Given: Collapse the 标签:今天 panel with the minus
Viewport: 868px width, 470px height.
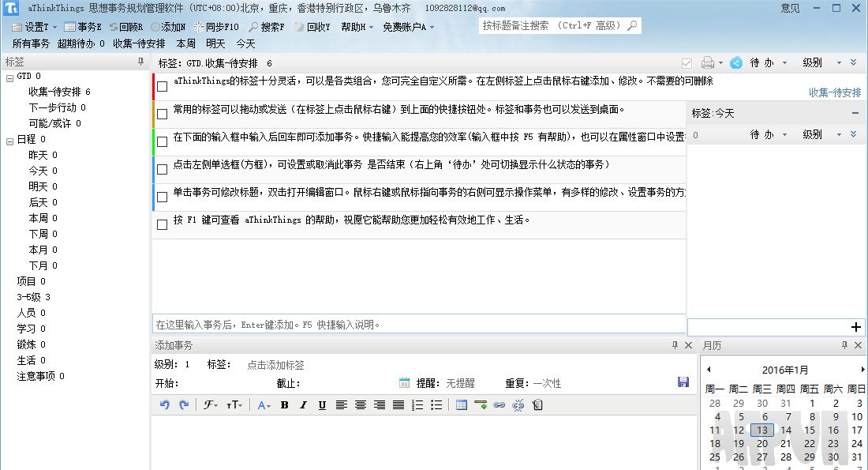Looking at the screenshot, I should coord(855,113).
